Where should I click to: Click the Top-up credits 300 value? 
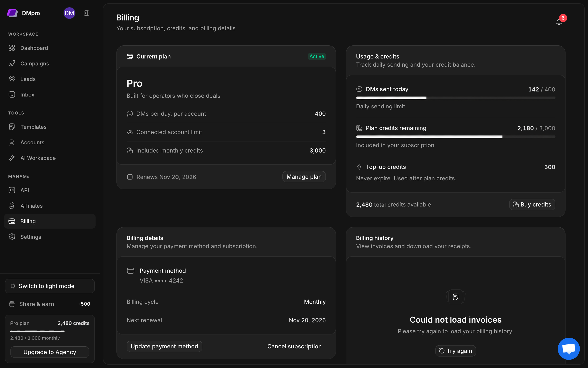[550, 167]
